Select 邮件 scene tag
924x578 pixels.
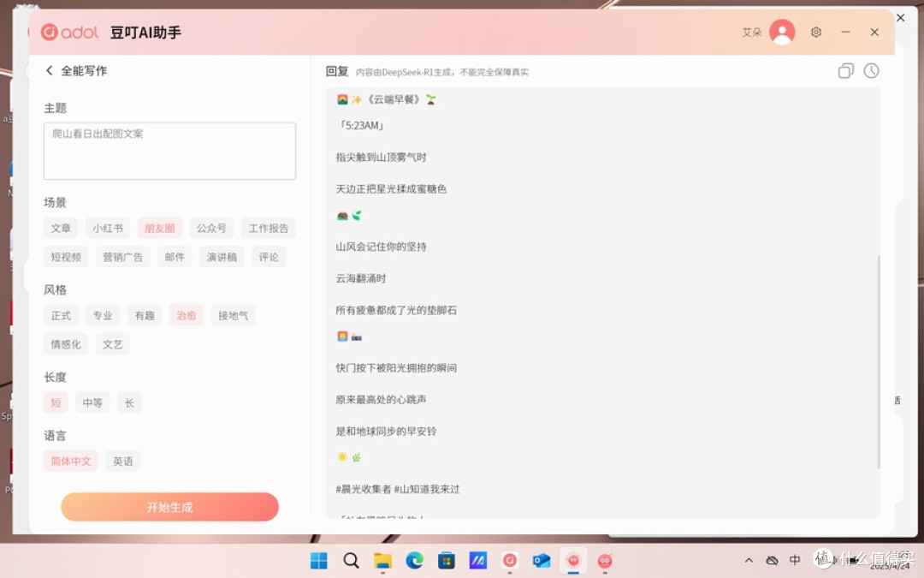click(175, 257)
